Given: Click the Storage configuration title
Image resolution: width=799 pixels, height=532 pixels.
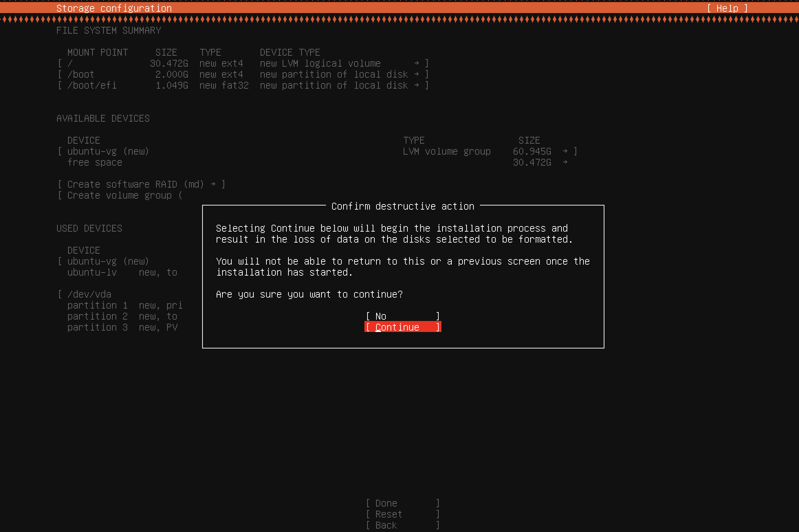Looking at the screenshot, I should tap(114, 8).
